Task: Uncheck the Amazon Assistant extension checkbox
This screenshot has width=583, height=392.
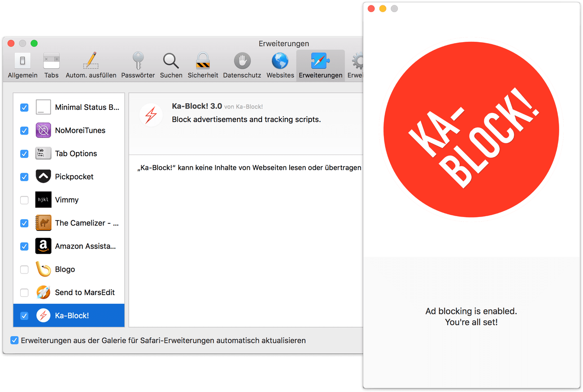Action: point(24,246)
